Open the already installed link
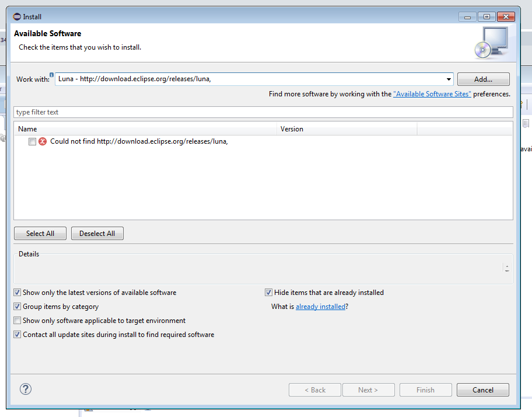This screenshot has width=532, height=417. point(320,307)
